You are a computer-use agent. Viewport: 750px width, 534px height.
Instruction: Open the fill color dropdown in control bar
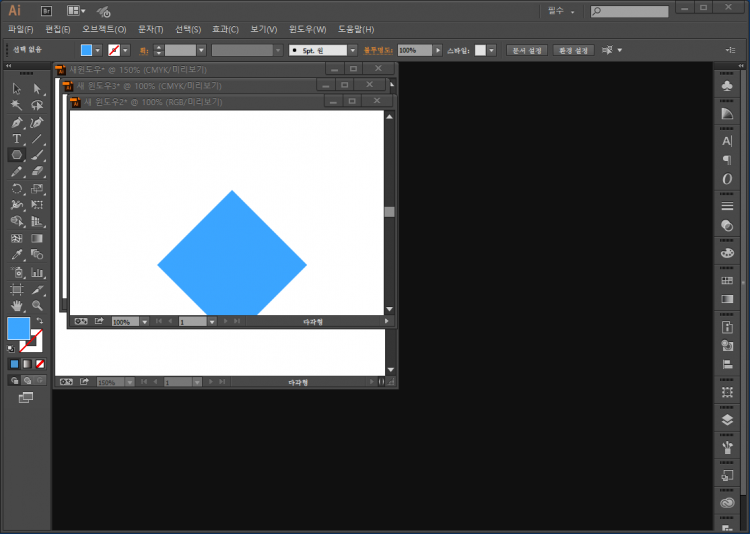(98, 50)
